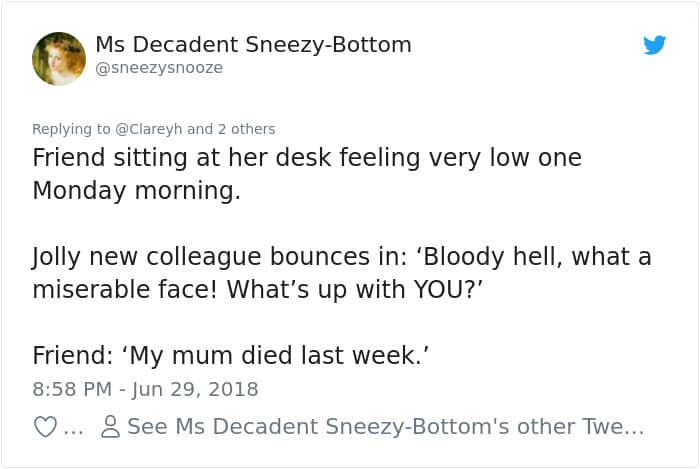Viewport: 700px width, 469px height.
Task: Click the "Friend sitting at her desk" line
Action: pyautogui.click(x=306, y=158)
